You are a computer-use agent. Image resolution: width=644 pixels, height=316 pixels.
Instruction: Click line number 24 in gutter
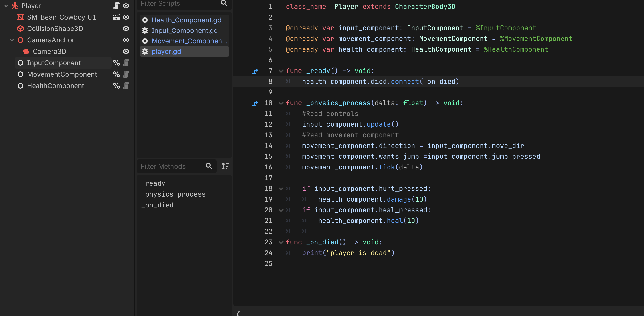(x=268, y=253)
